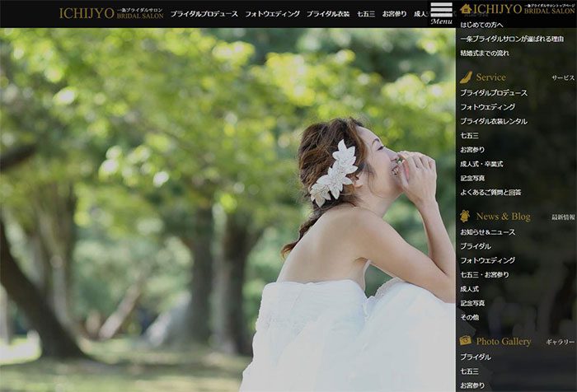This screenshot has width=577, height=392.
Task: Select ブライダル衣装 in top navigation bar
Action: pyautogui.click(x=328, y=14)
